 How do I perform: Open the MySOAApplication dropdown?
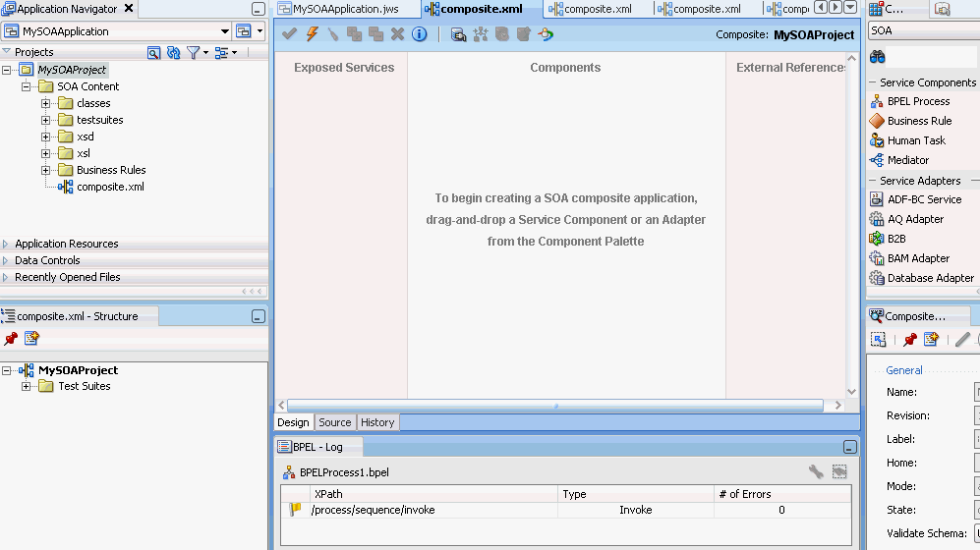[225, 31]
